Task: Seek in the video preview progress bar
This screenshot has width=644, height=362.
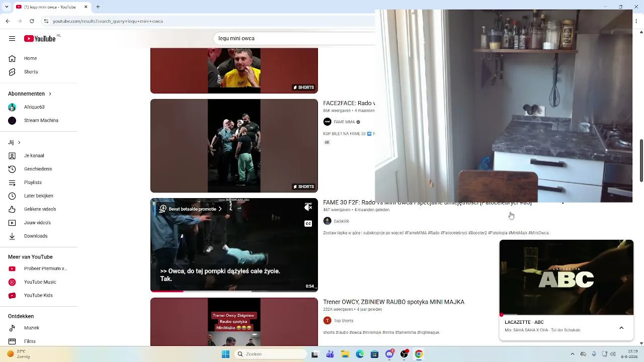Action: coord(234,291)
